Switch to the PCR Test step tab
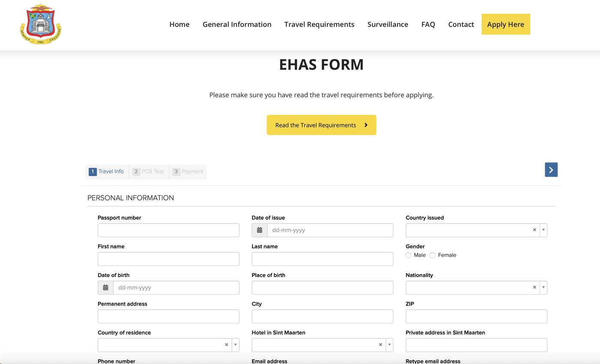The image size is (600, 364). (x=149, y=172)
